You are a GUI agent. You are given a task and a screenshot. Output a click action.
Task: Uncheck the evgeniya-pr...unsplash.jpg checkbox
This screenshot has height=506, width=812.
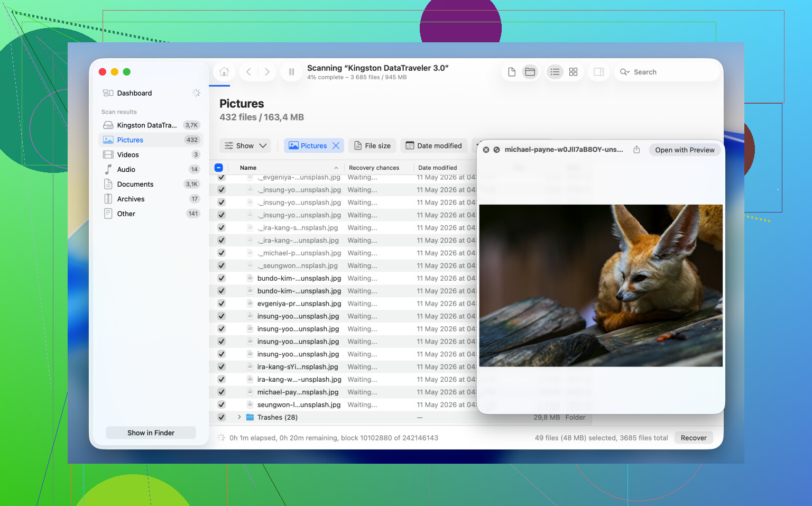[222, 304]
